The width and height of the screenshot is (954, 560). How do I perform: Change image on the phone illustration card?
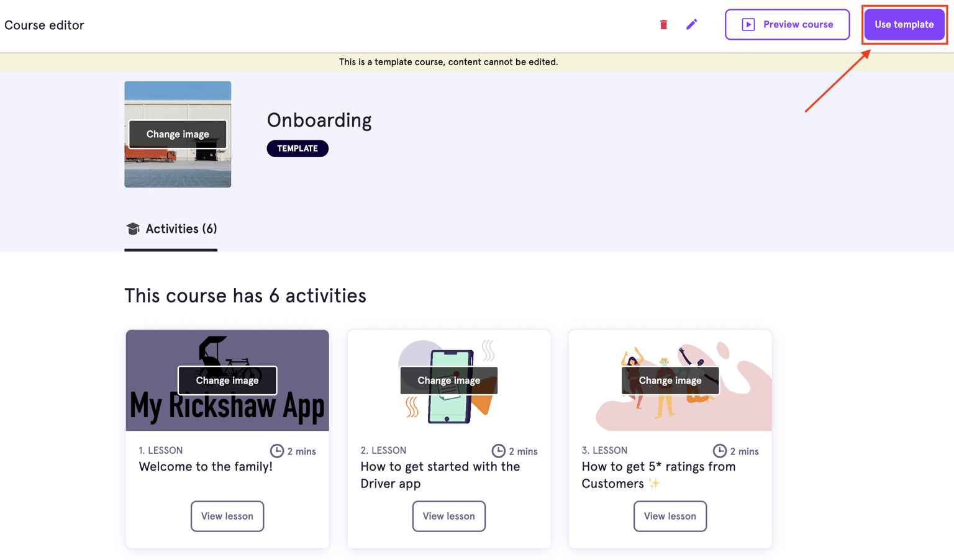[x=449, y=381]
